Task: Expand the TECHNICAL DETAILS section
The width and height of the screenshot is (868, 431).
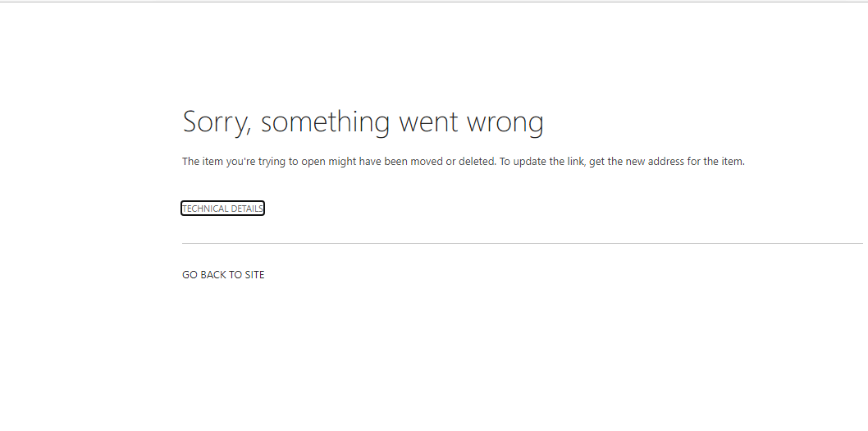Action: (222, 209)
